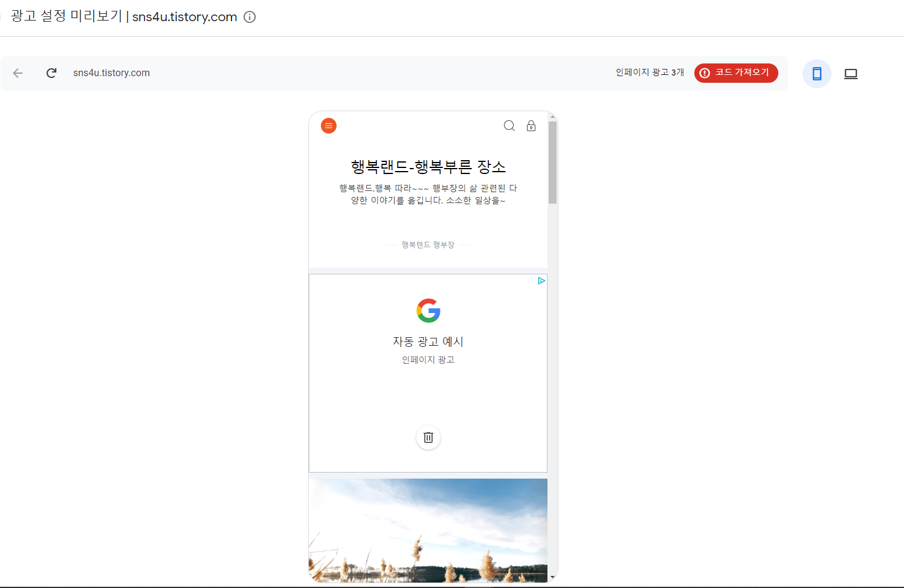Click the search magnifier icon in blog header

click(x=509, y=126)
